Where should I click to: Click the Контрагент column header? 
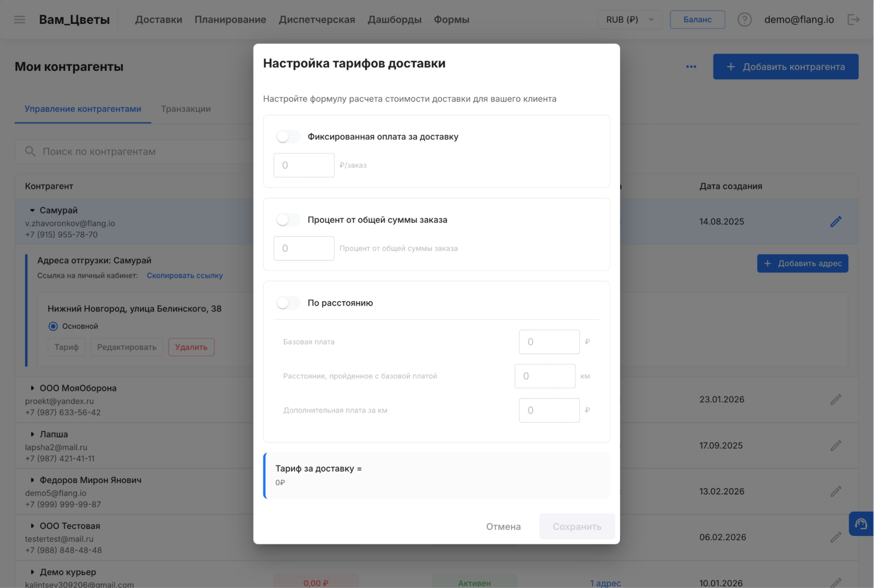click(49, 186)
